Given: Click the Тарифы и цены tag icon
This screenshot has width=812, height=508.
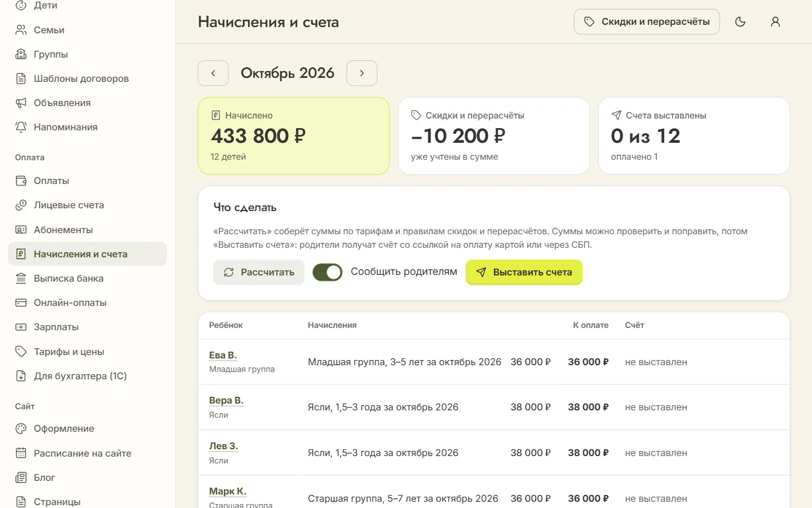Looking at the screenshot, I should [x=21, y=352].
